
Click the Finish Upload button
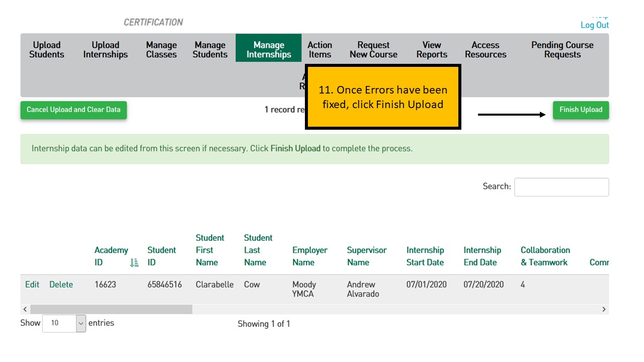pyautogui.click(x=581, y=110)
